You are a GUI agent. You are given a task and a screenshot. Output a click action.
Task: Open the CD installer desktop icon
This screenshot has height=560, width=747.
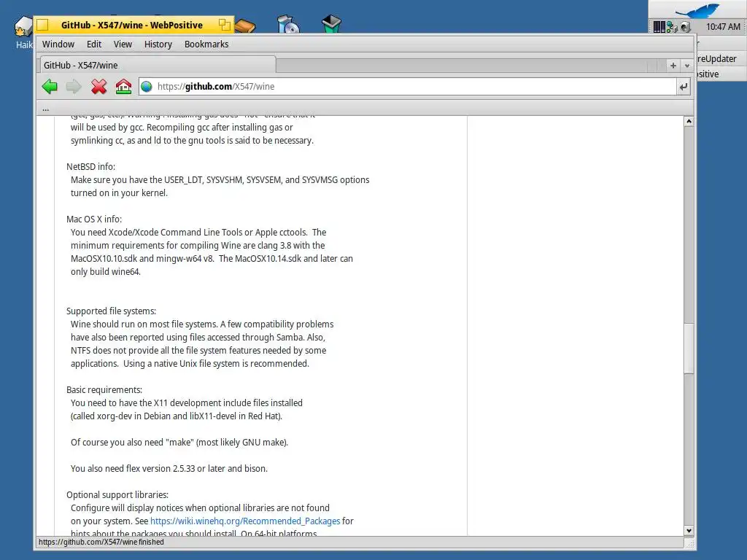288,24
